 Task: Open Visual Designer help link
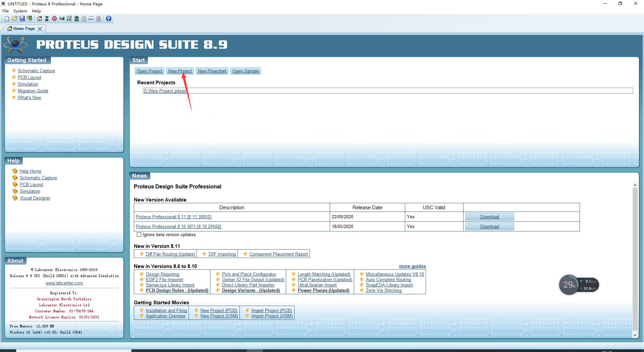35,198
